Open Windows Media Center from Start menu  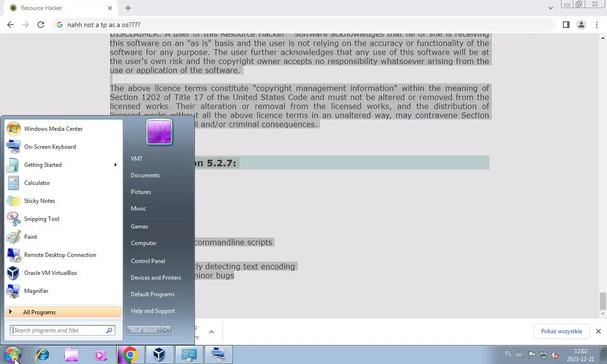click(64, 129)
